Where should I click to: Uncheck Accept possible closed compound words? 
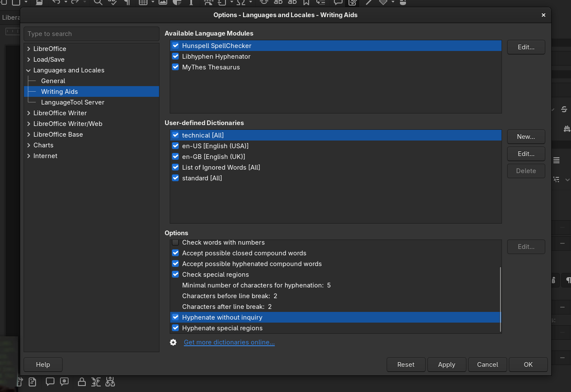[175, 253]
